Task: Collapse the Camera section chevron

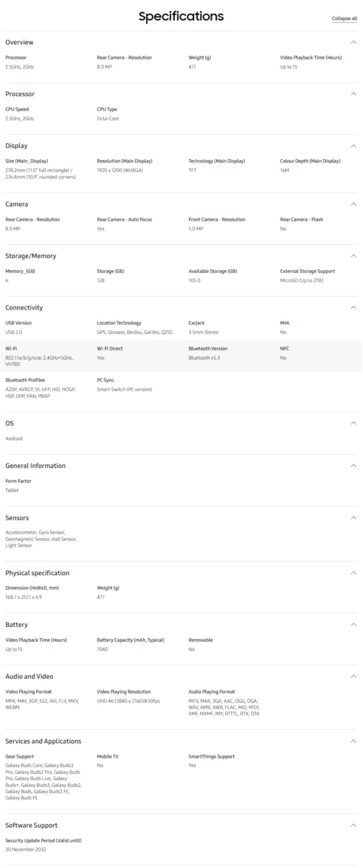Action: coord(353,204)
